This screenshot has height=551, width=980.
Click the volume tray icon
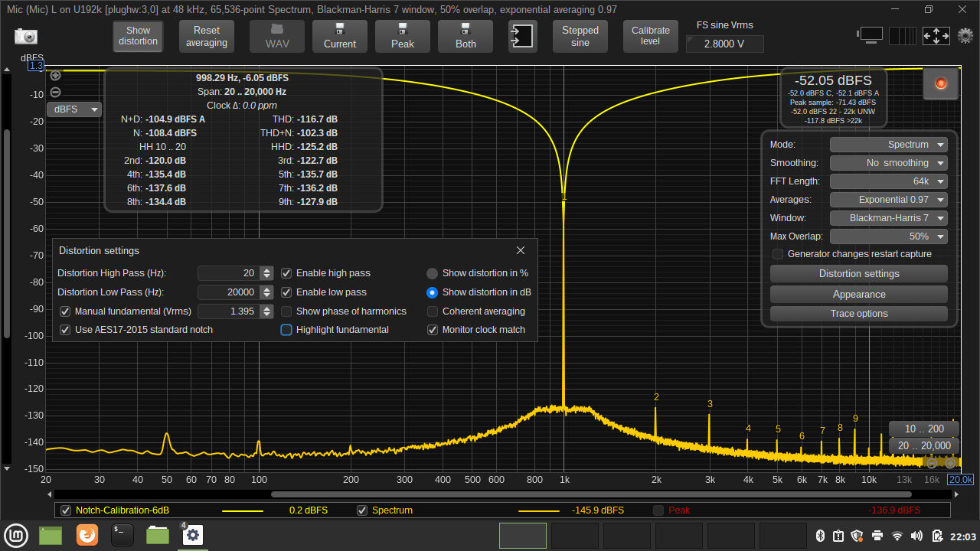pyautogui.click(x=917, y=536)
